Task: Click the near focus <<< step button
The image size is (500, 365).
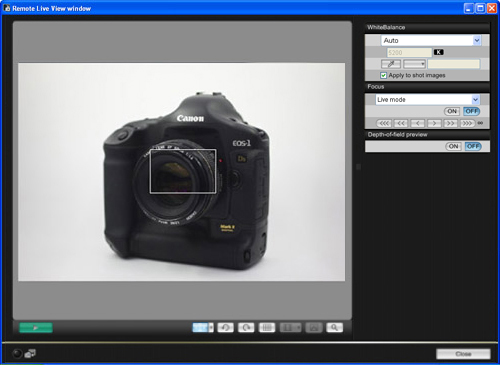Action: pos(384,123)
